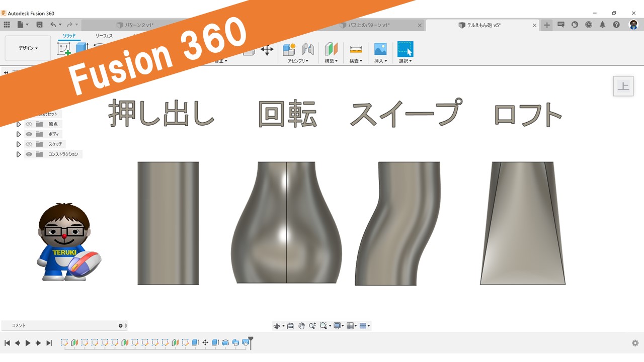This screenshot has height=362, width=644.
Task: Click the New Component assembly icon
Action: point(289,49)
